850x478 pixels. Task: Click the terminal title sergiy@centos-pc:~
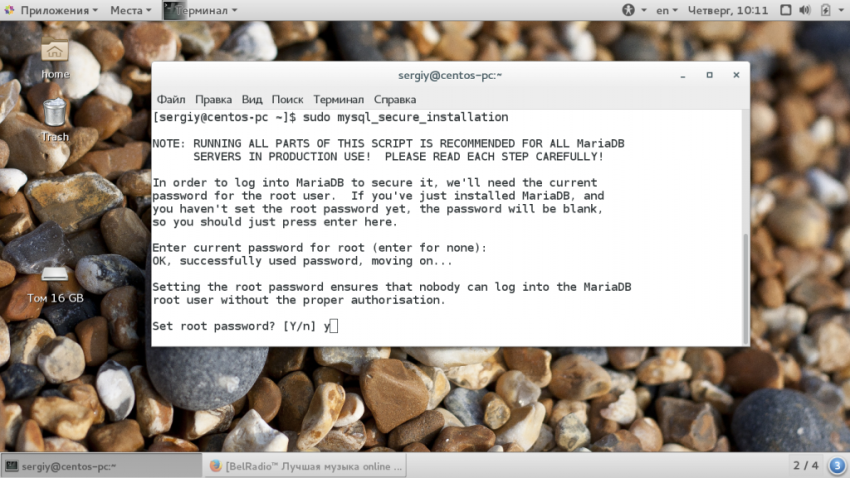pyautogui.click(x=450, y=75)
